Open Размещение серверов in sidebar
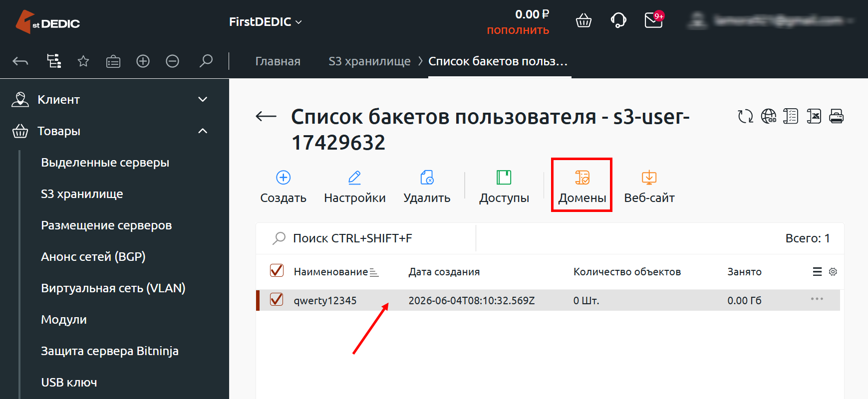The image size is (868, 399). (106, 225)
